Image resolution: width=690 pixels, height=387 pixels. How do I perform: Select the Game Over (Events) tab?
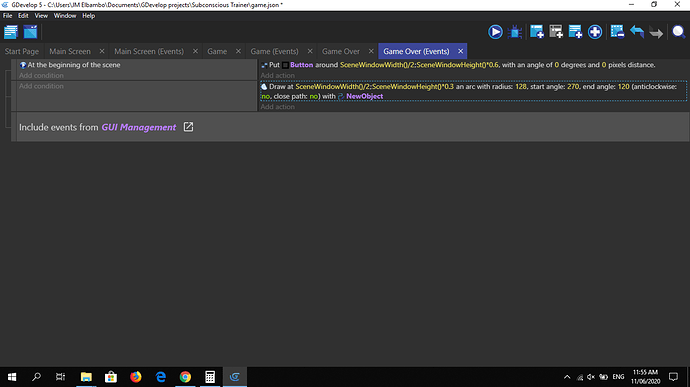tap(416, 51)
